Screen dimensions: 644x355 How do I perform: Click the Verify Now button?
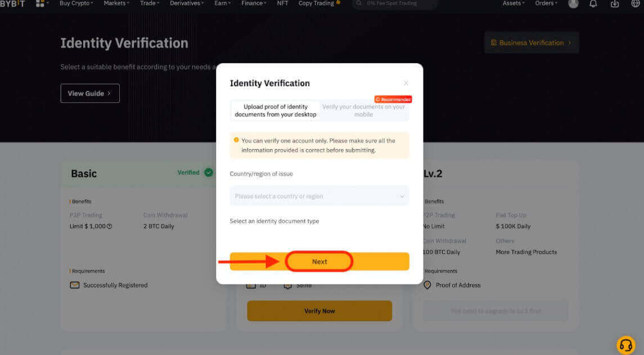click(x=319, y=311)
